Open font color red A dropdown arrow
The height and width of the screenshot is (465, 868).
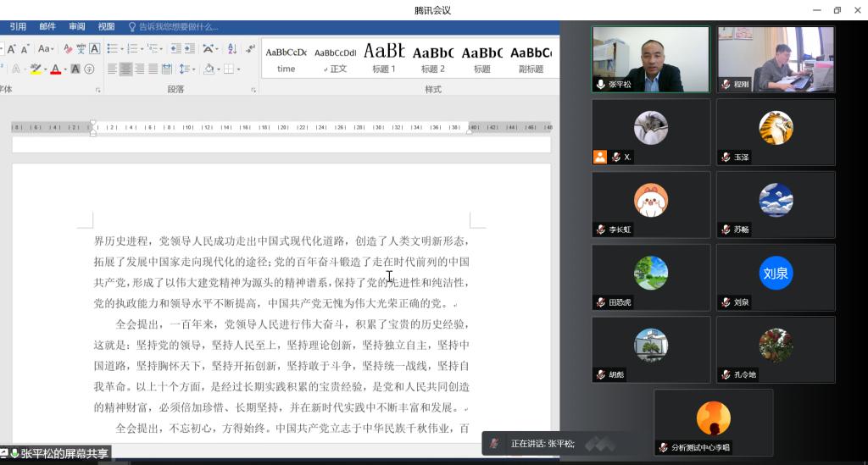coord(64,69)
